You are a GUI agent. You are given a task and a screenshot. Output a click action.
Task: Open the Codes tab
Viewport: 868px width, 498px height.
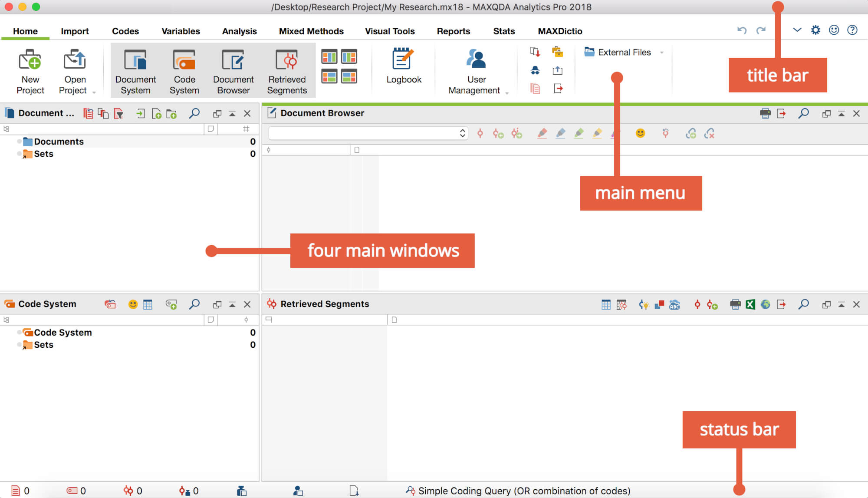point(125,31)
